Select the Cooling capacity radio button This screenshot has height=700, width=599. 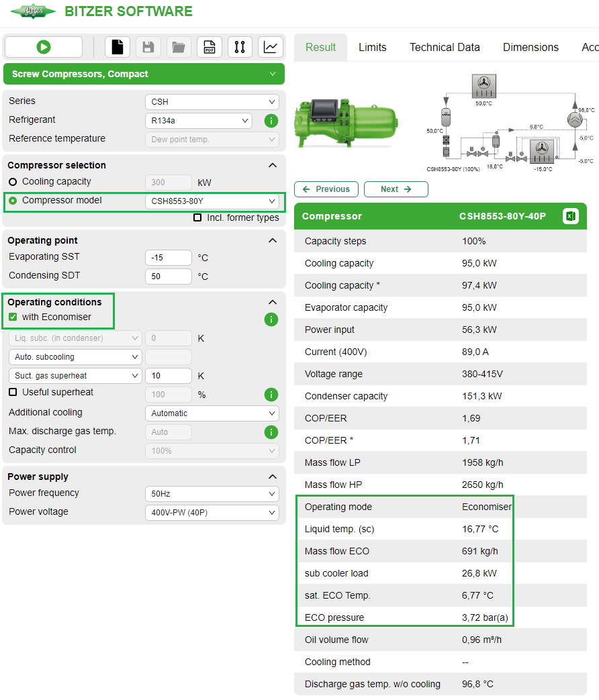point(12,182)
